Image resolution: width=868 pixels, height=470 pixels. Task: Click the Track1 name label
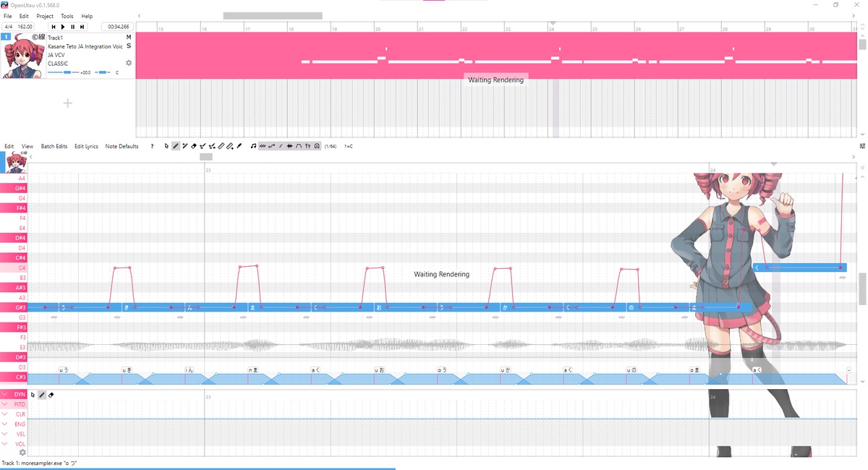[x=56, y=38]
